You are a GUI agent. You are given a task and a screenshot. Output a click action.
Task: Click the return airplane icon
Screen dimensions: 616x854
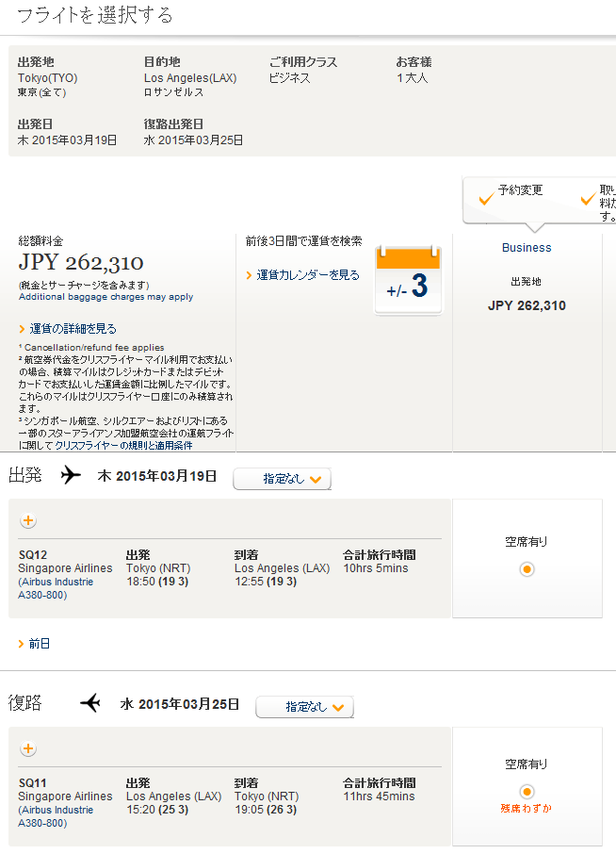90,702
